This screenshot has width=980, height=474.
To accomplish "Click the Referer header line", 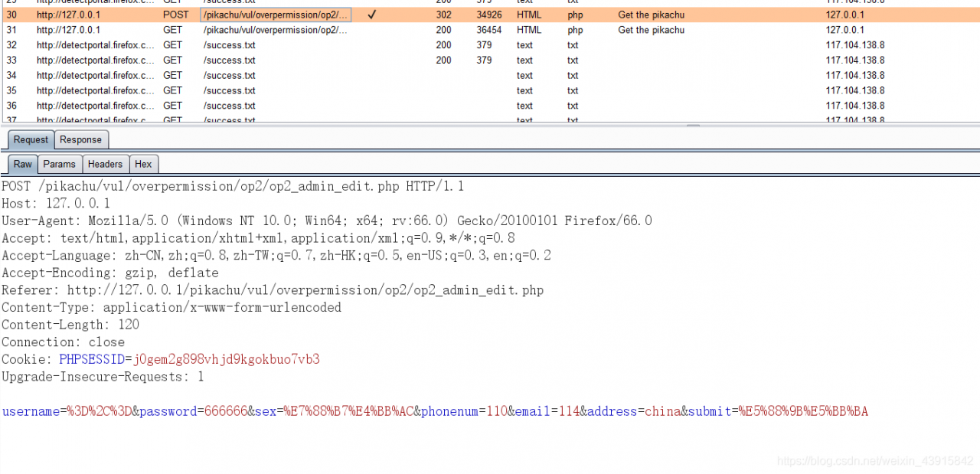I will coord(273,290).
